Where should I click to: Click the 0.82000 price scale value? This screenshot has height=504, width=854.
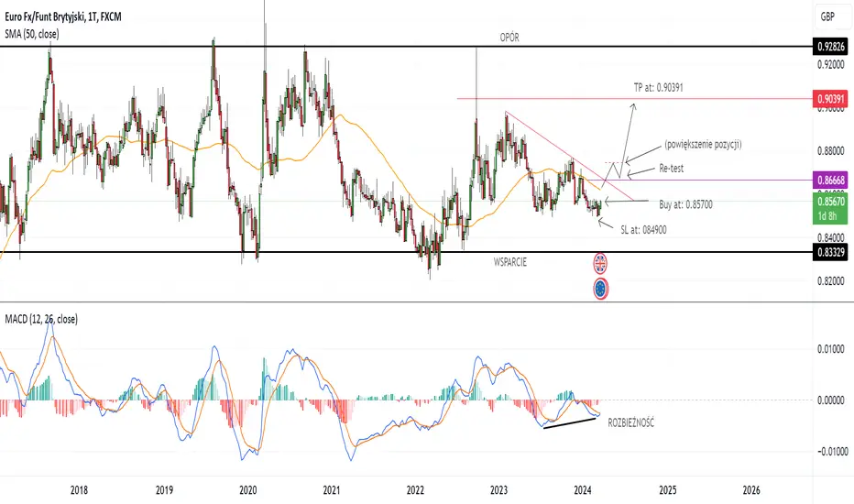[x=831, y=280]
